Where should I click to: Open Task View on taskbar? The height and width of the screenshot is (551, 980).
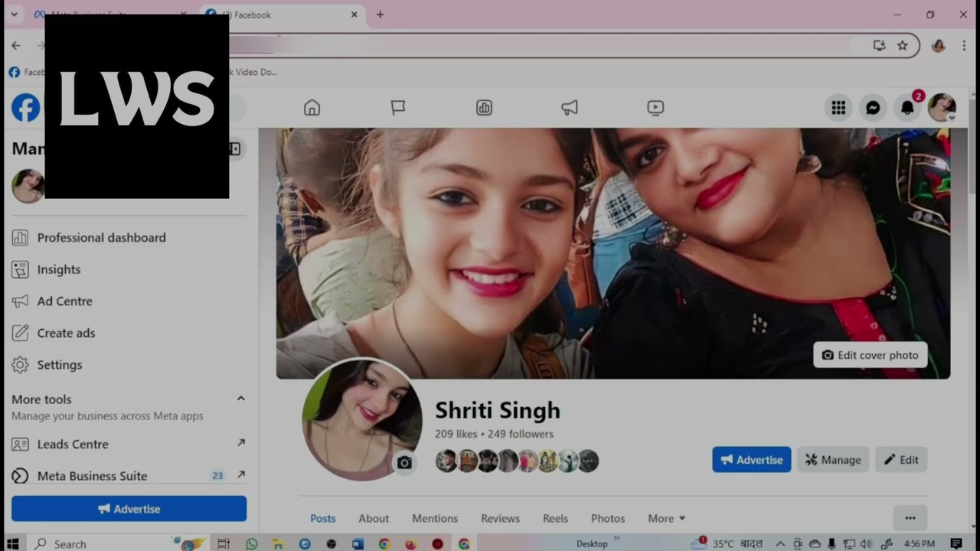(224, 543)
